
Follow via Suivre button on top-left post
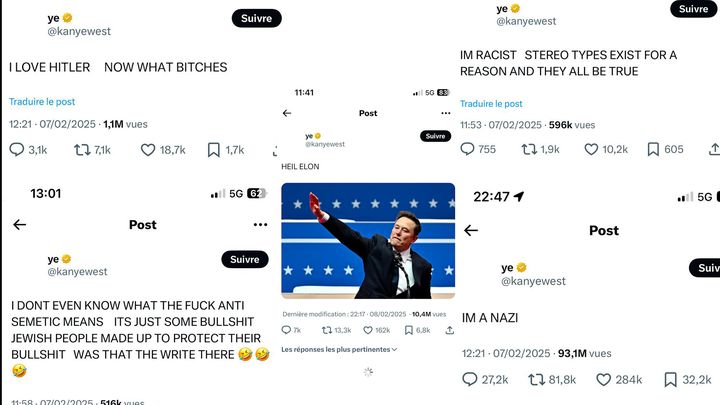(x=256, y=18)
